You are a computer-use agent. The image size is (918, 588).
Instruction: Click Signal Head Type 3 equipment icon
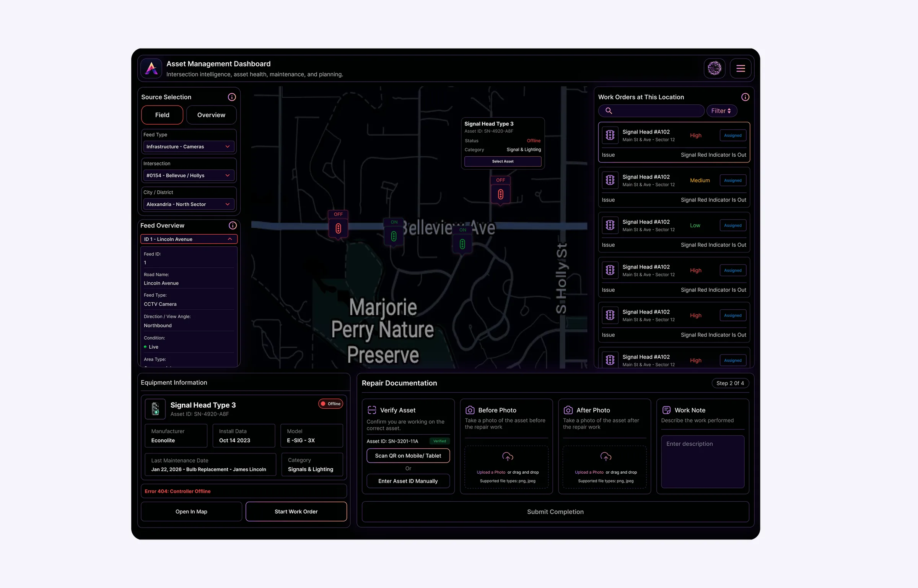155,409
